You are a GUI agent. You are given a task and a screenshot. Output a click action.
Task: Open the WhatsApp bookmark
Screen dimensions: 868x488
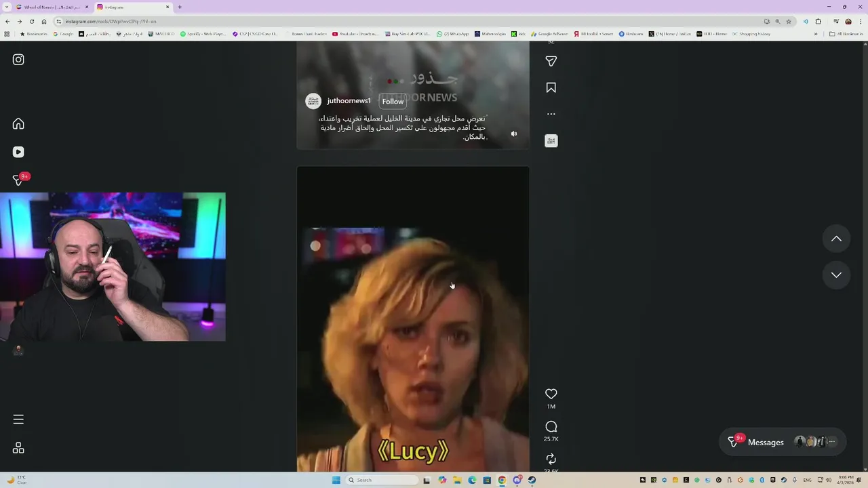452,34
